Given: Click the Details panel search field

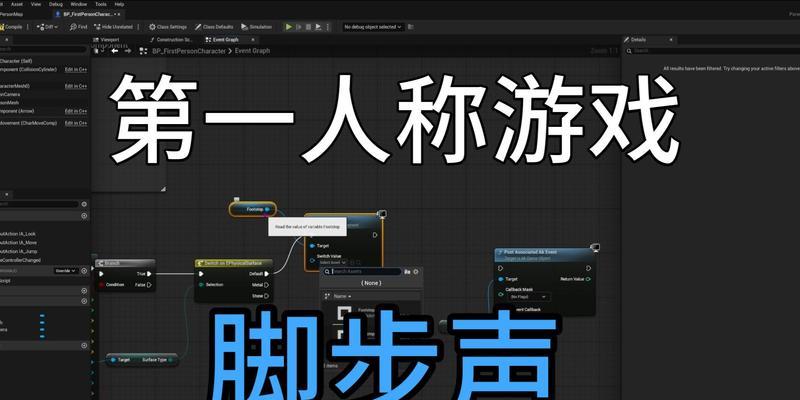Looking at the screenshot, I should click(x=712, y=51).
